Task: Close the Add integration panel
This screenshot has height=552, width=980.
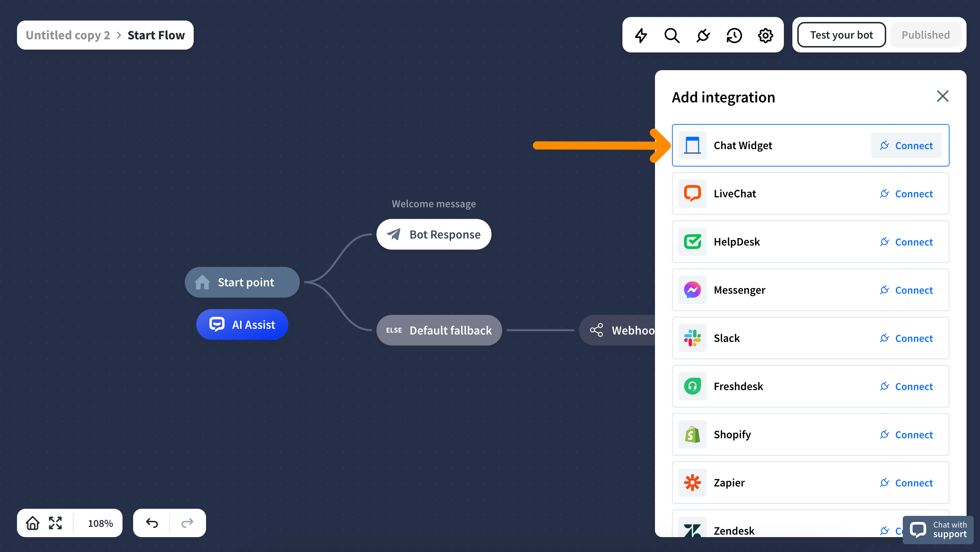Action: (x=942, y=96)
